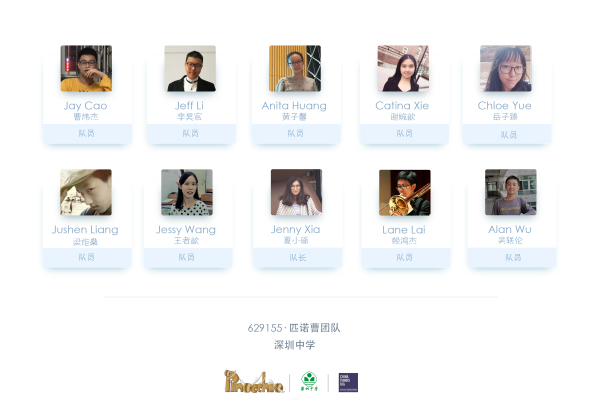Open Alan Wu's profile photo
The width and height of the screenshot is (600, 406).
511,192
